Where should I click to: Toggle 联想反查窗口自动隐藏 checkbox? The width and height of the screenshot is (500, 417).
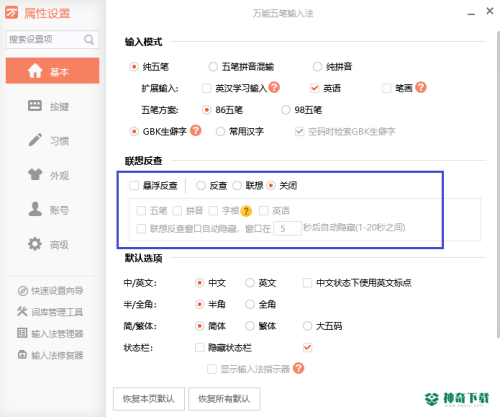tap(141, 229)
